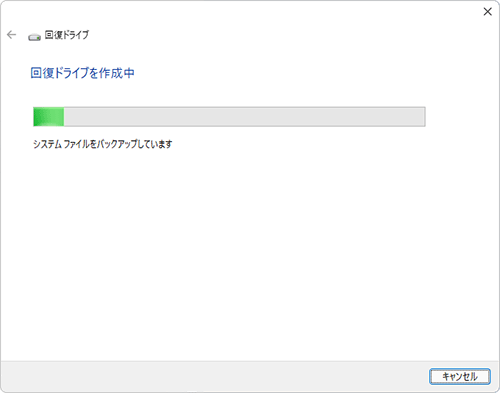Click the gray footer bar beside キャンセル
Image resolution: width=500 pixels, height=393 pixels.
click(x=213, y=376)
